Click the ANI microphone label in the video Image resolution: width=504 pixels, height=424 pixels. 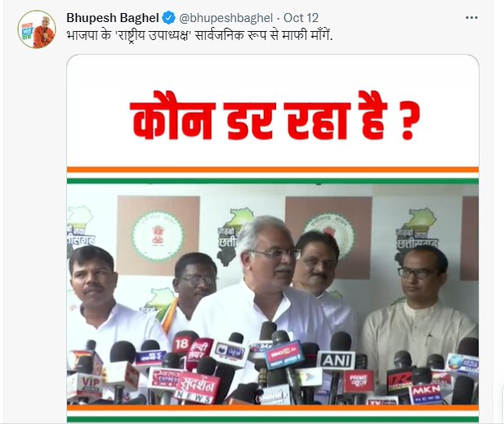tap(336, 360)
